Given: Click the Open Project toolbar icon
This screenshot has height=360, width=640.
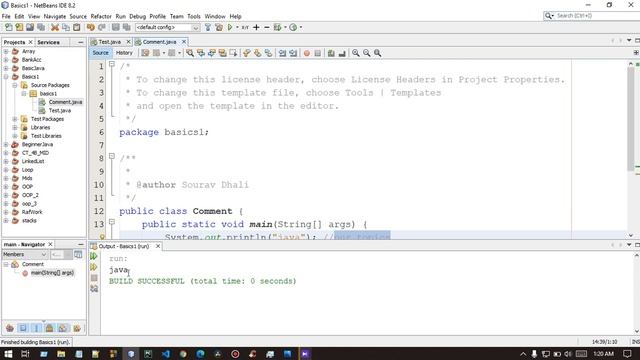Looking at the screenshot, I should tap(30, 27).
